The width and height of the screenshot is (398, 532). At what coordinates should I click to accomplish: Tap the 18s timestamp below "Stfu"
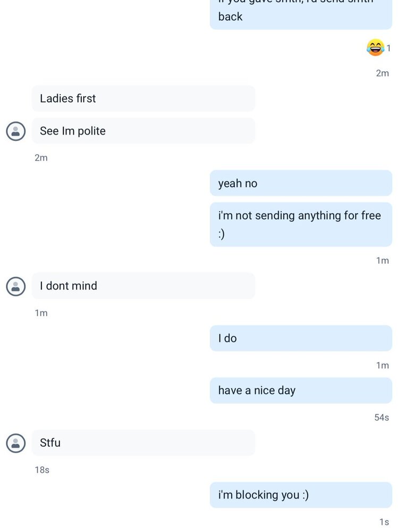click(42, 470)
